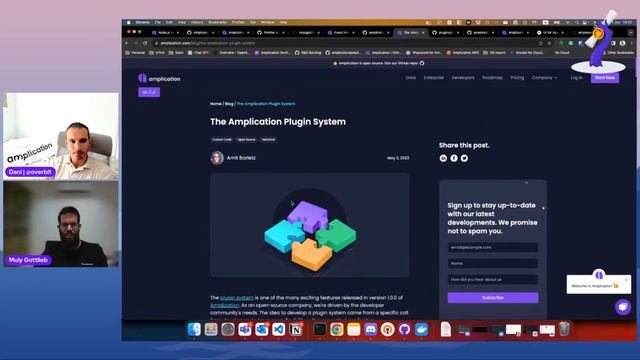
Task: Click the Start Now button
Action: tap(604, 78)
